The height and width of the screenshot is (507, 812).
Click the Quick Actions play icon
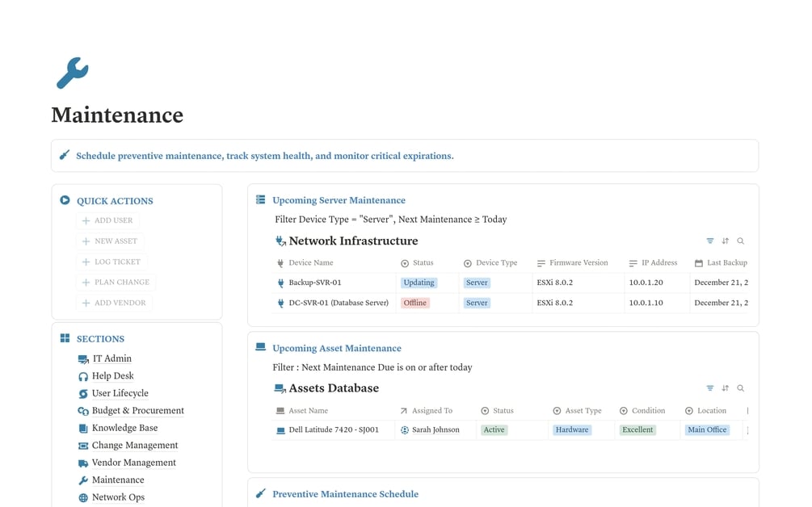[x=65, y=200]
